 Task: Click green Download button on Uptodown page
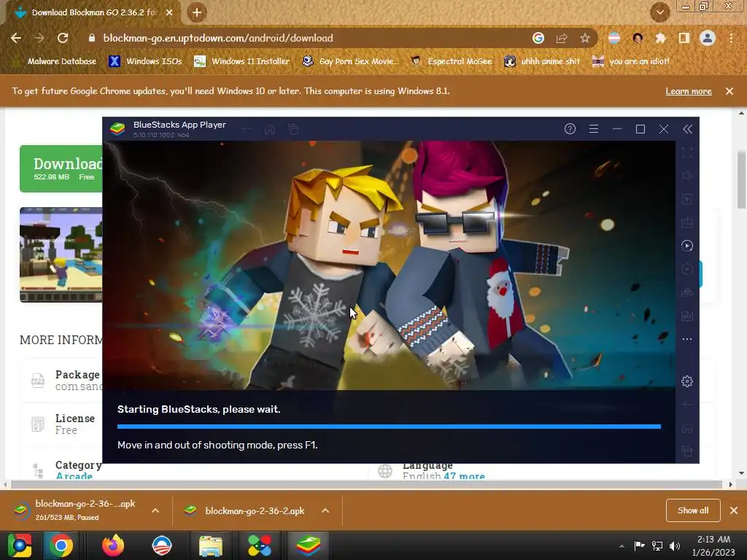pyautogui.click(x=61, y=168)
